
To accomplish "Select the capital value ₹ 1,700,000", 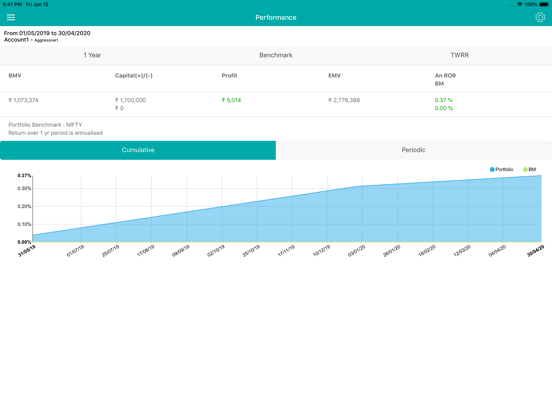I will (130, 100).
